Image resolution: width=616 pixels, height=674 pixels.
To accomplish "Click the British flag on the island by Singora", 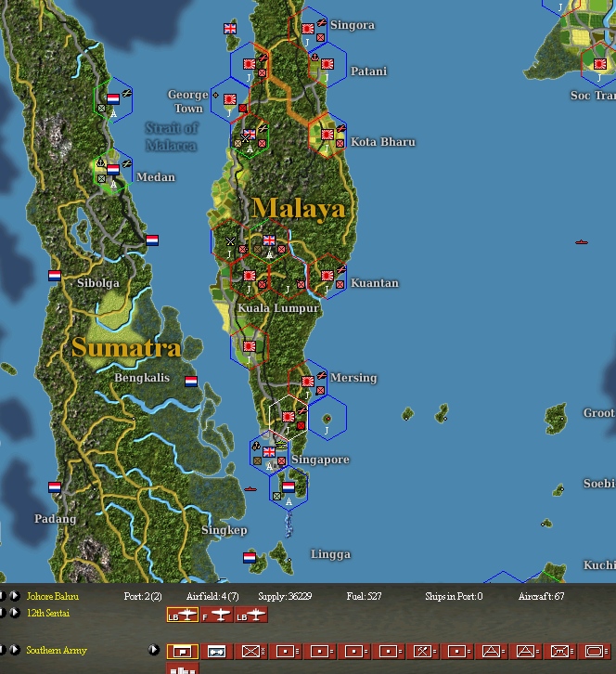I will [x=230, y=29].
